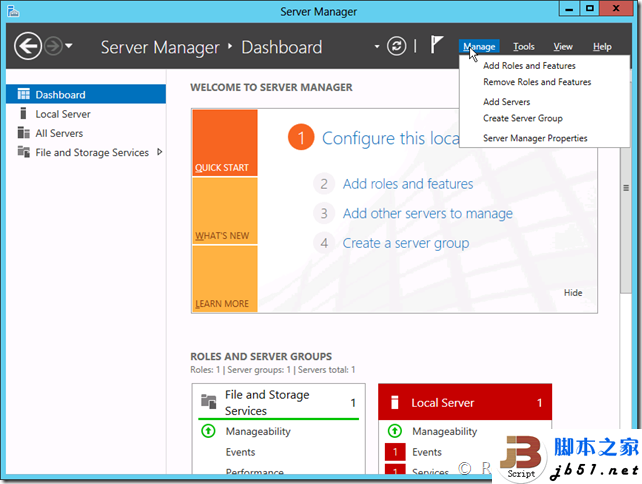Click the Dashboard icon in sidebar
642x484 pixels.
(x=23, y=95)
